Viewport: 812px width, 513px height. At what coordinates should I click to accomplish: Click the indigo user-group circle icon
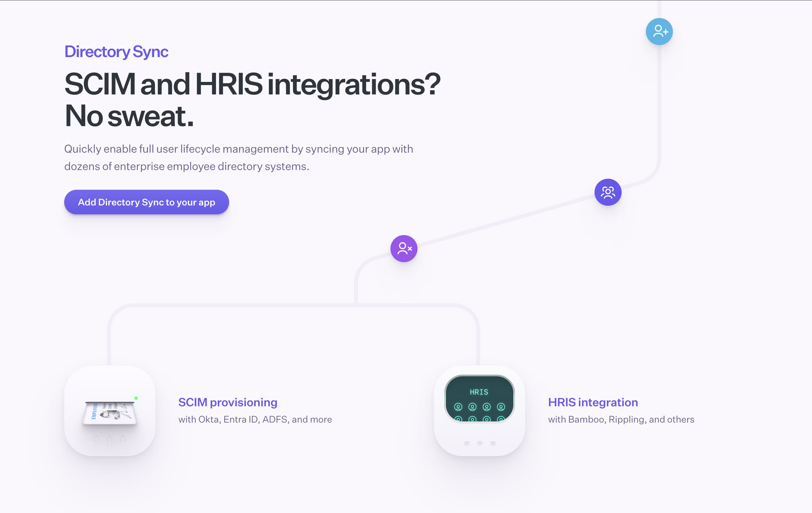(x=608, y=192)
